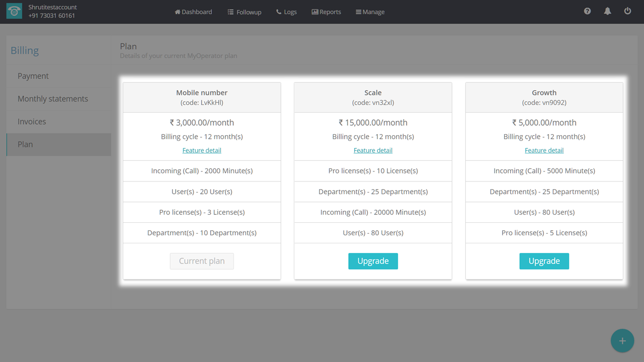Go to Dashboard in top navigation

coord(193,12)
